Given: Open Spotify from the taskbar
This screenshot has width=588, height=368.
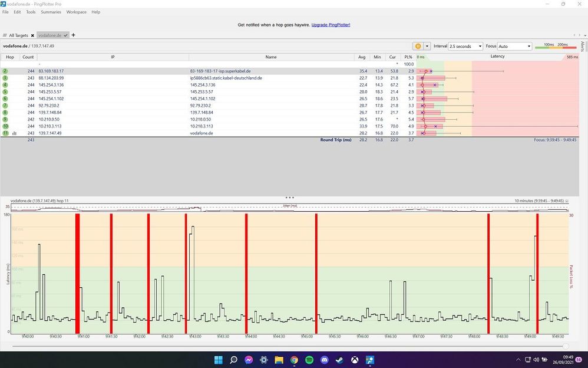Looking at the screenshot, I should coord(309,360).
